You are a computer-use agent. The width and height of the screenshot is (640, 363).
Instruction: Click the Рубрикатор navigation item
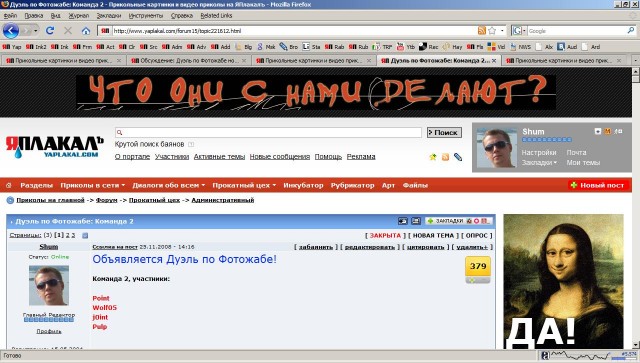(352, 185)
